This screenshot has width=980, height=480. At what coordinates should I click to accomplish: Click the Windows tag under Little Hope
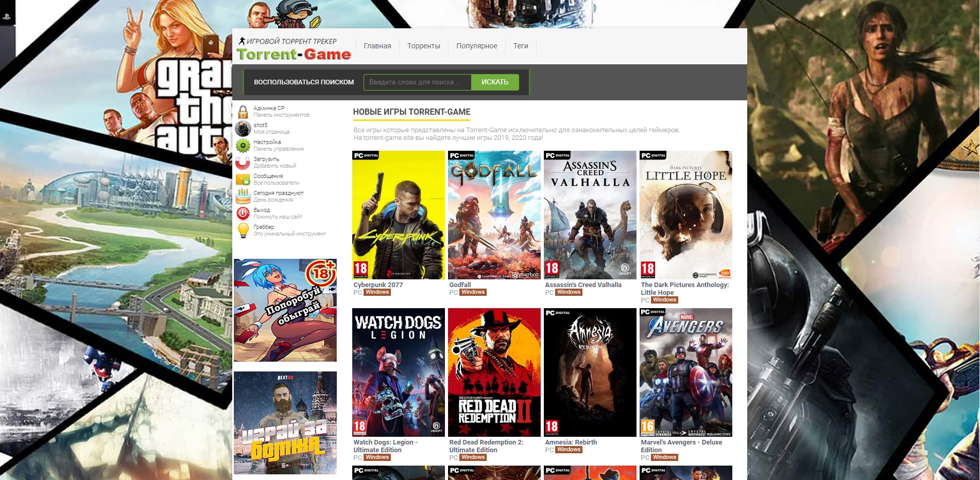click(665, 300)
